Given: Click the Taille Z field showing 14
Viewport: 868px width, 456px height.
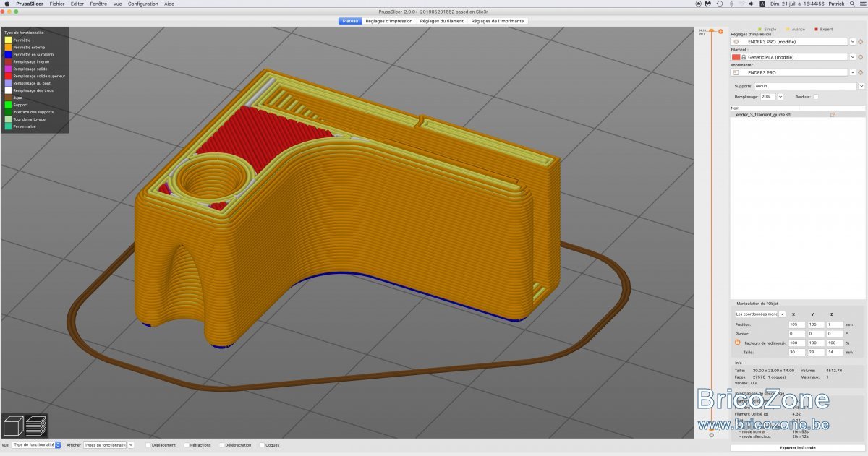Looking at the screenshot, I should pyautogui.click(x=835, y=352).
